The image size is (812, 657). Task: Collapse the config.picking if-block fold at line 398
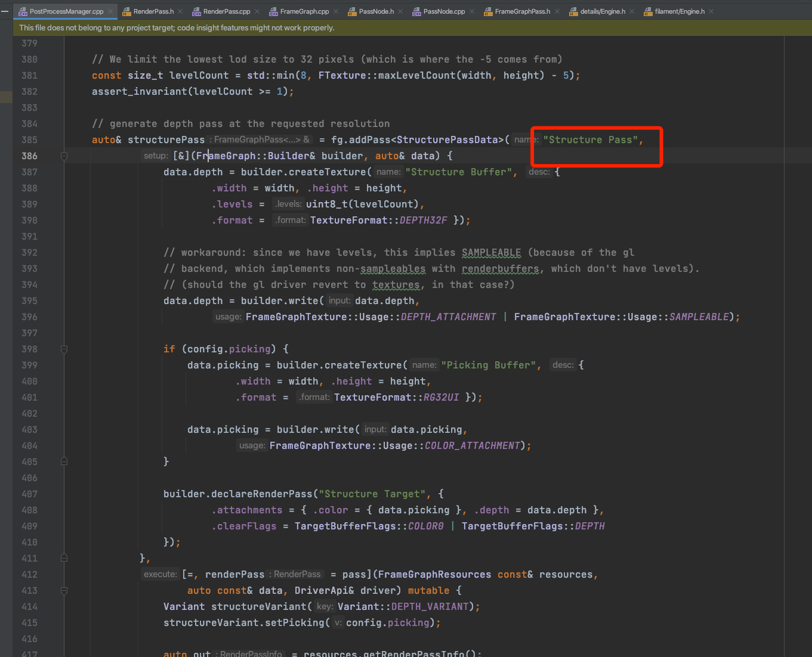64,349
